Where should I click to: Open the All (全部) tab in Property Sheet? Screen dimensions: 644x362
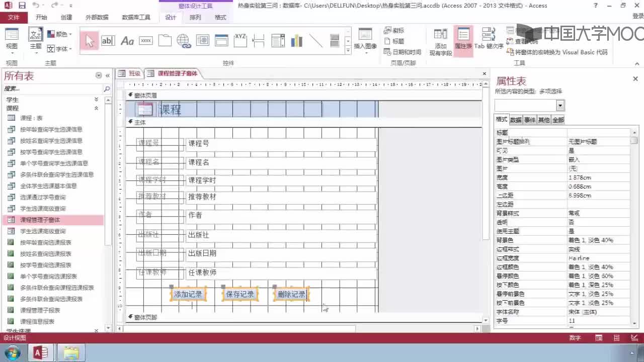(558, 120)
